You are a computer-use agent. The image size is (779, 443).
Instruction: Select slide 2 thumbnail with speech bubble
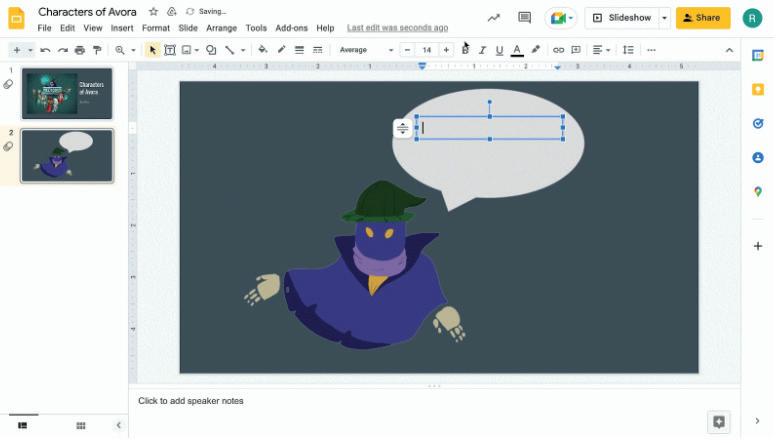[x=67, y=155]
